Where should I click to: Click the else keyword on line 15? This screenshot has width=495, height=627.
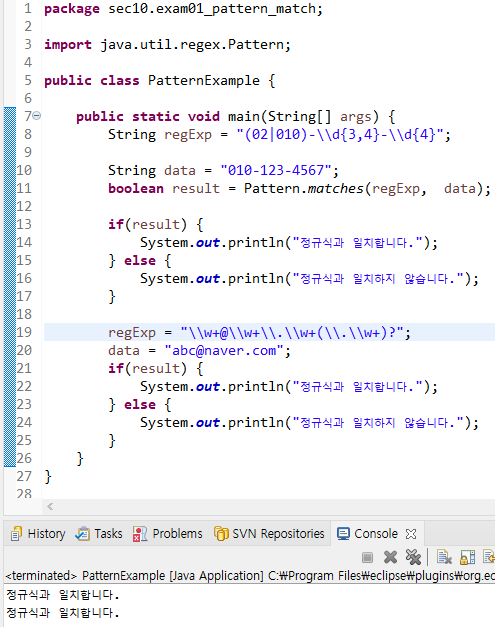[140, 260]
